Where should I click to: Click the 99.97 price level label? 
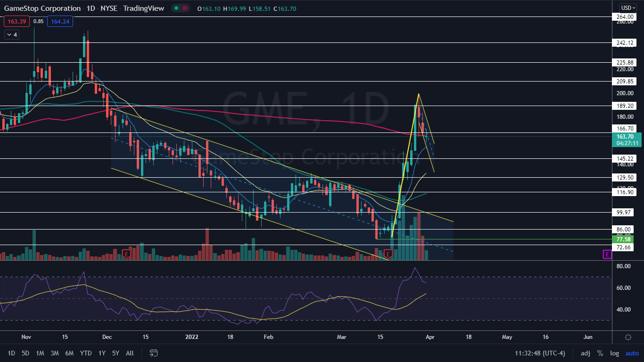tap(625, 213)
